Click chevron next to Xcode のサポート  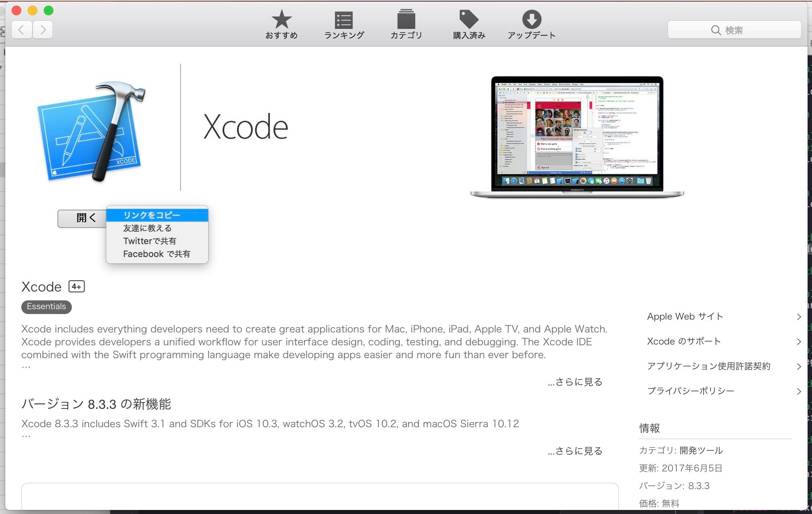point(799,342)
